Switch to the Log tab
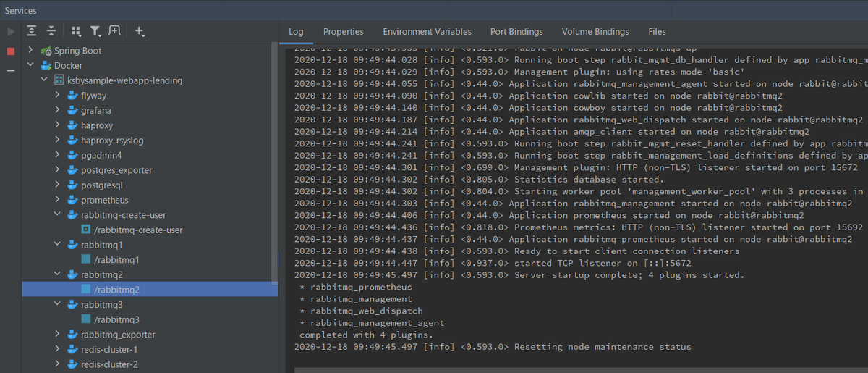This screenshot has height=373, width=868. (x=296, y=31)
